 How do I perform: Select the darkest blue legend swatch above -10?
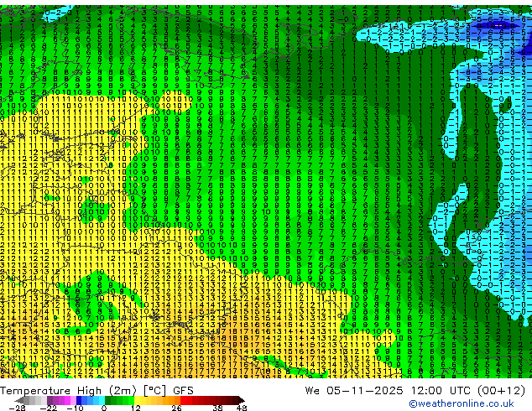pos(79,400)
